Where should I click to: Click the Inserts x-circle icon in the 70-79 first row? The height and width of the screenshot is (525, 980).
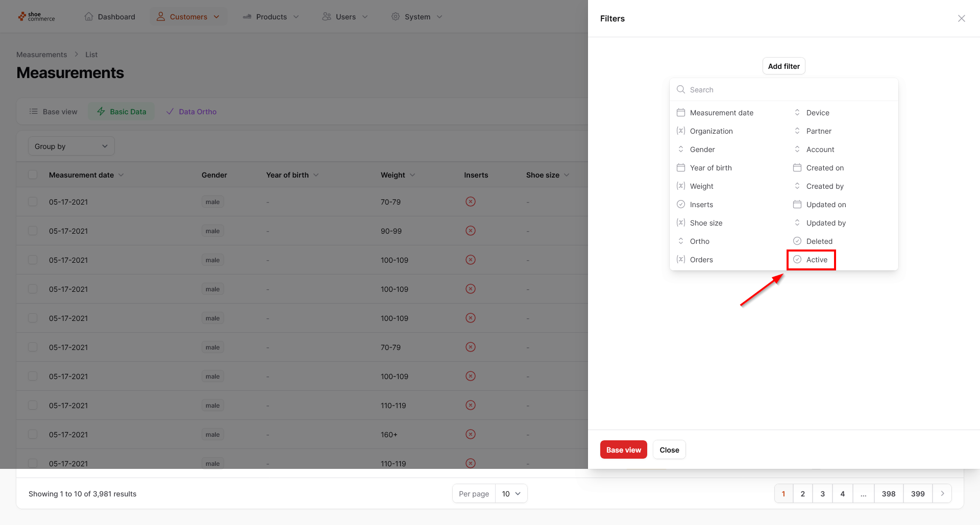click(471, 202)
